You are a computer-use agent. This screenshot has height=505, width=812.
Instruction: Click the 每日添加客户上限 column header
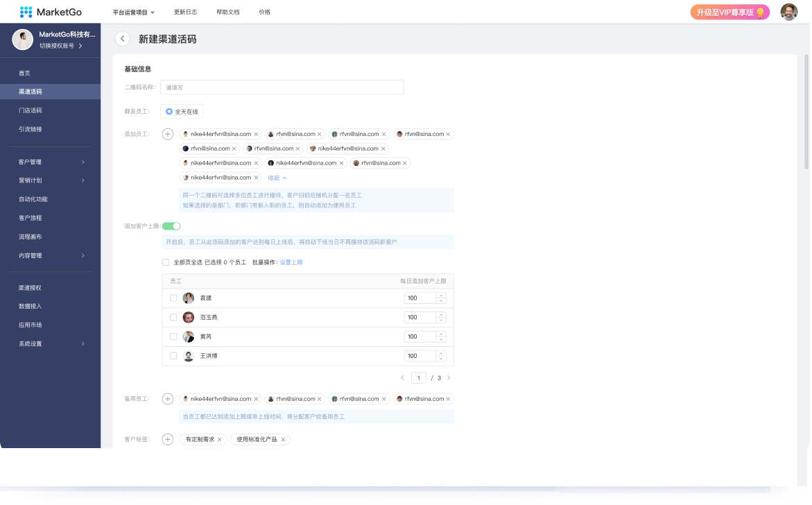[422, 281]
